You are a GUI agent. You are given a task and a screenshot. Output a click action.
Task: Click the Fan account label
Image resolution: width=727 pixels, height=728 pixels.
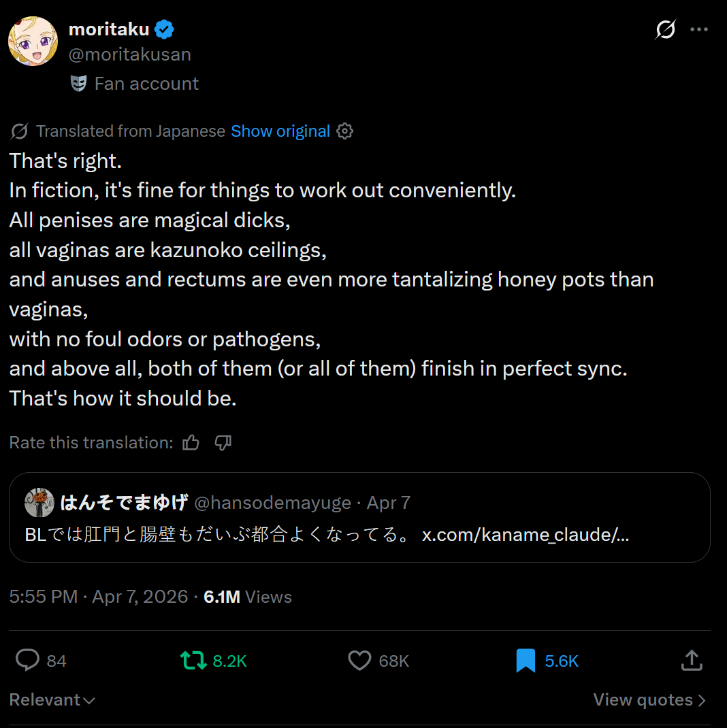(146, 84)
